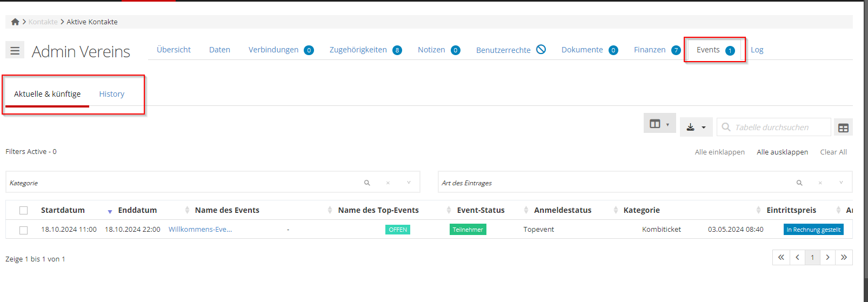Expand the Kategorie filter dropdown
The width and height of the screenshot is (868, 302).
409,183
